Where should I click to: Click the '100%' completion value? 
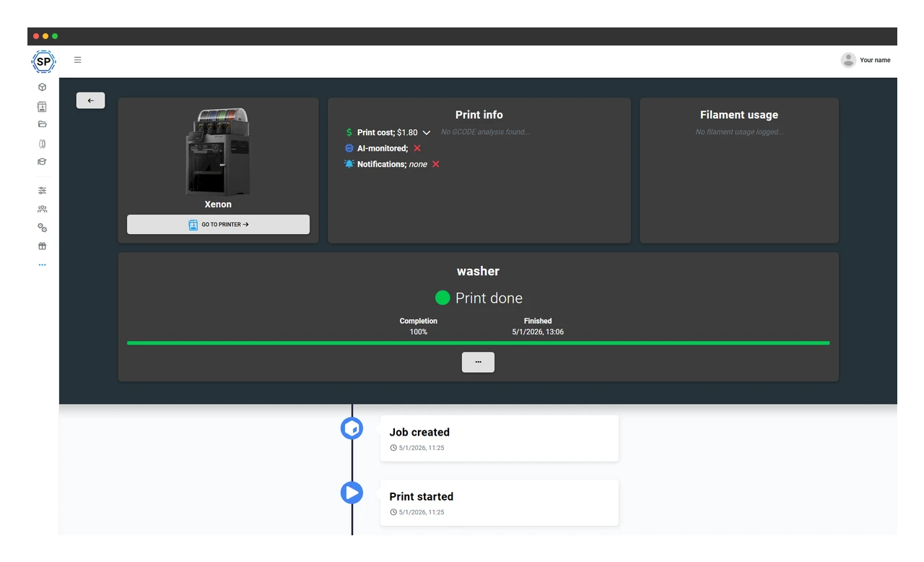419,332
